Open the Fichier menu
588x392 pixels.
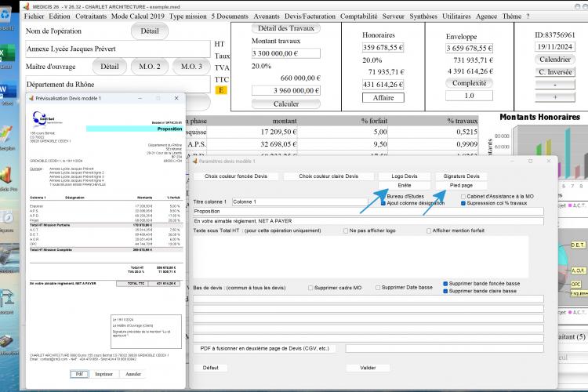(34, 16)
